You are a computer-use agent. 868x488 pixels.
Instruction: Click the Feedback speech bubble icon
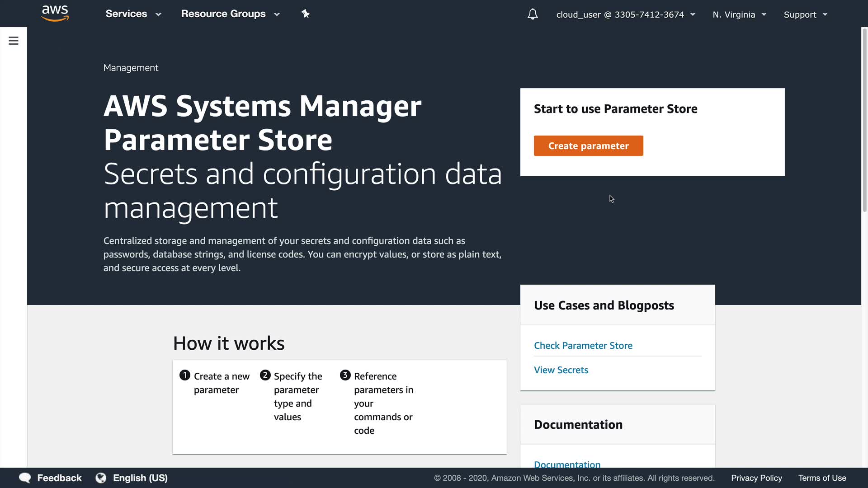[25, 478]
